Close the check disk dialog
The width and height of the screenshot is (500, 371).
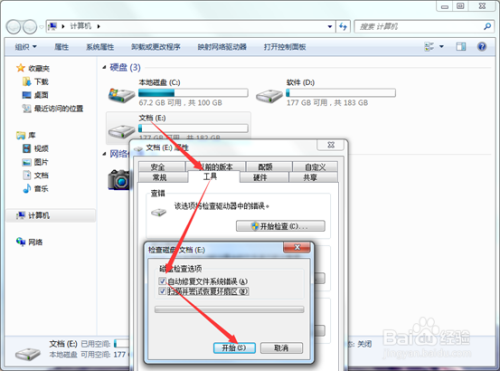pyautogui.click(x=297, y=247)
